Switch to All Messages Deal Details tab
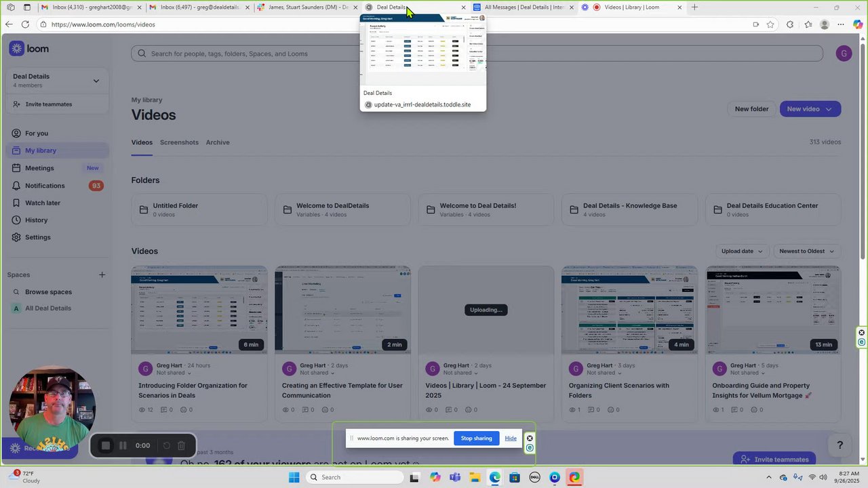The width and height of the screenshot is (868, 488). click(524, 7)
